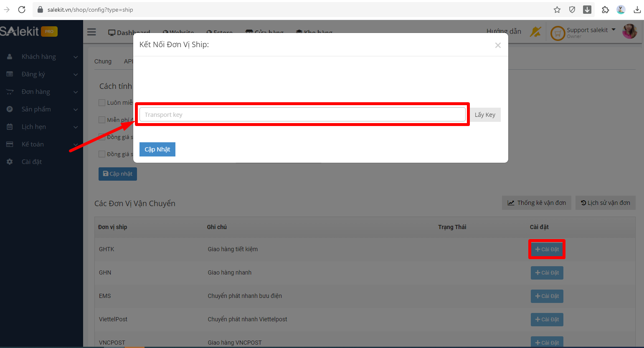Open the notification bell icon
Viewport: 644px width, 348px height.
535,32
